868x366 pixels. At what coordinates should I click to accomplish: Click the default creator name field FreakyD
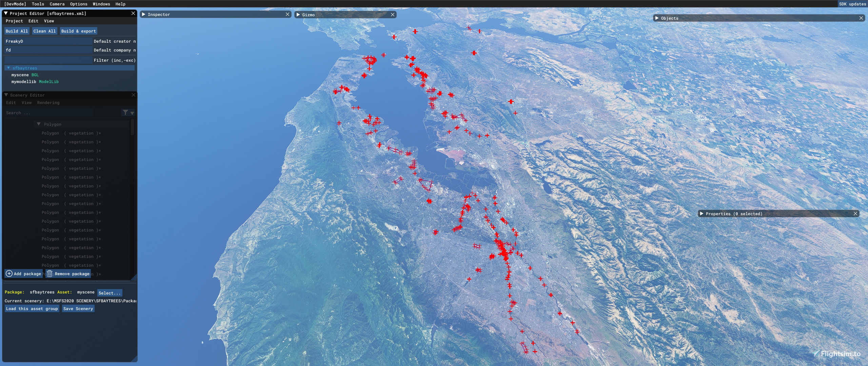tap(48, 41)
